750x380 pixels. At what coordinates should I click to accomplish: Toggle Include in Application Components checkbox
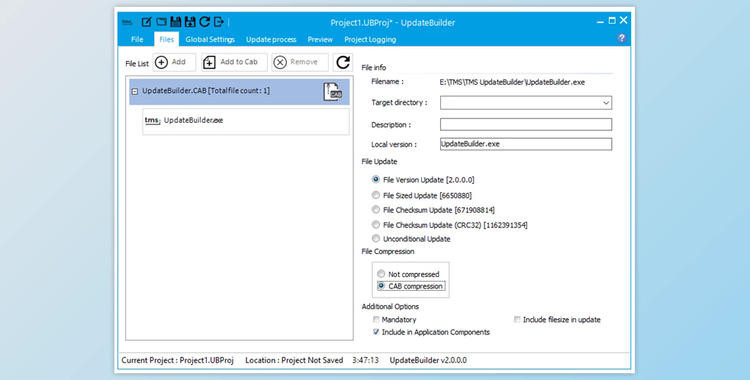click(376, 332)
